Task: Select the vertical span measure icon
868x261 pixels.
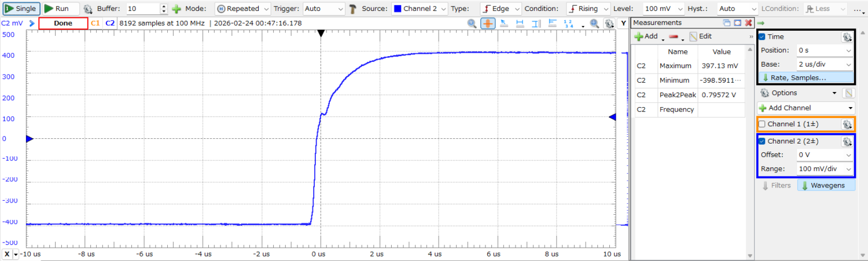Action: (536, 24)
